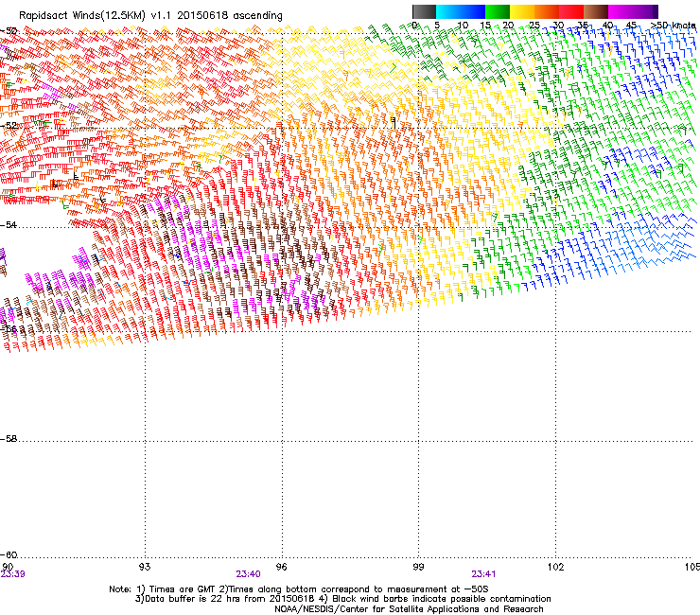Click the note 'Times are GMT'
Image resolution: width=700 pixels, height=615 pixels.
[x=182, y=589]
